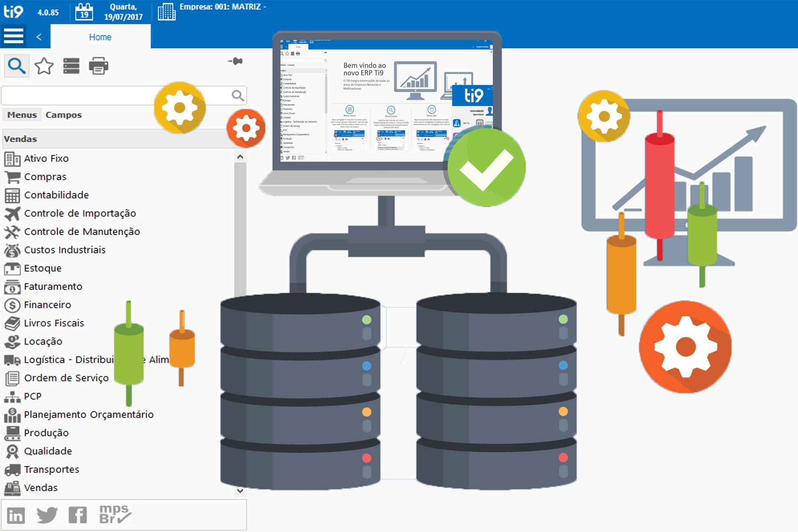The height and width of the screenshot is (532, 798).
Task: Click the Vendas cash register icon
Action: tap(12, 488)
